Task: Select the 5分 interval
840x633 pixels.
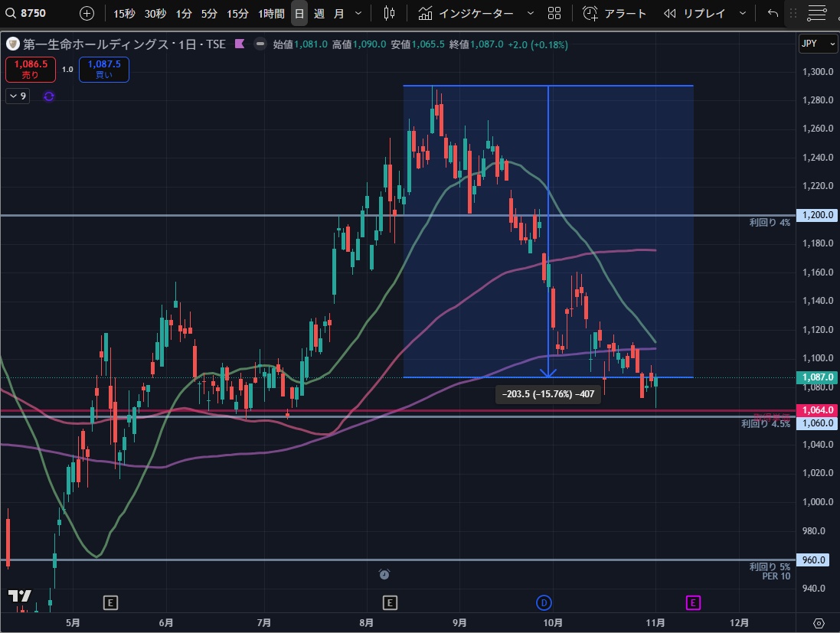Action: coord(209,13)
